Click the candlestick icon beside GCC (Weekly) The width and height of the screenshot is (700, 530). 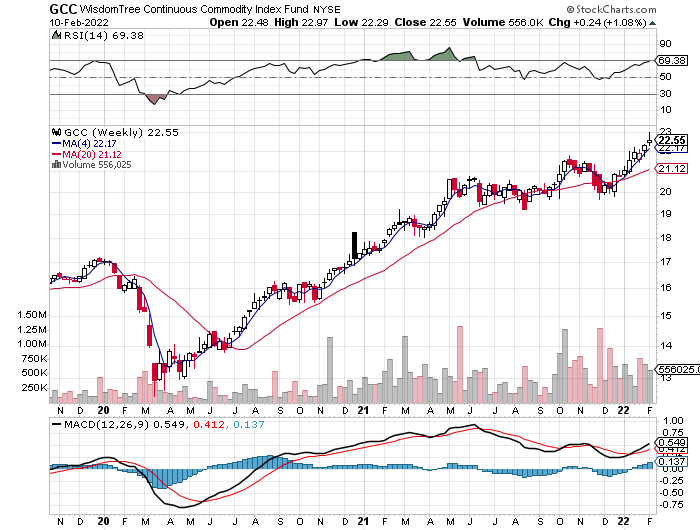click(x=57, y=132)
